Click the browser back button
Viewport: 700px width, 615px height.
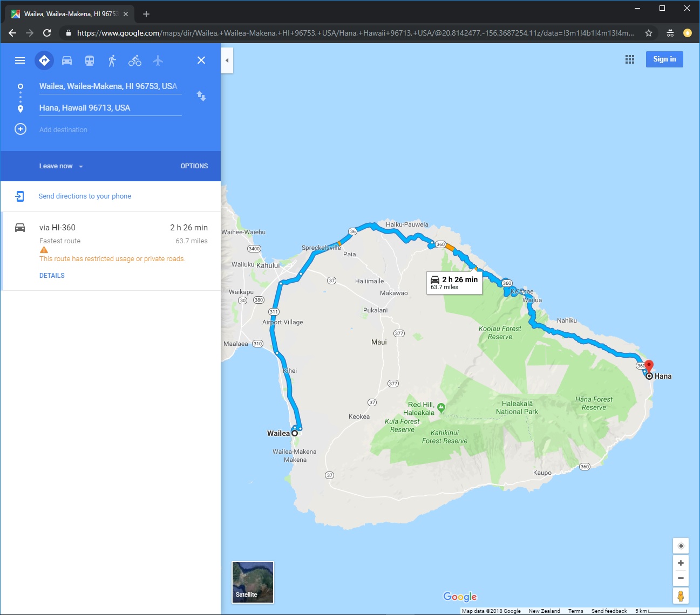[12, 33]
